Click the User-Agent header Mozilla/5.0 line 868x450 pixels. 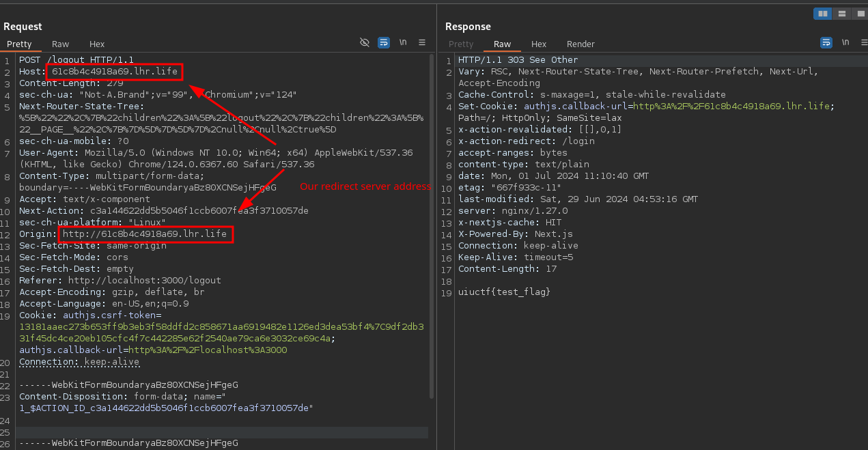tap(216, 152)
